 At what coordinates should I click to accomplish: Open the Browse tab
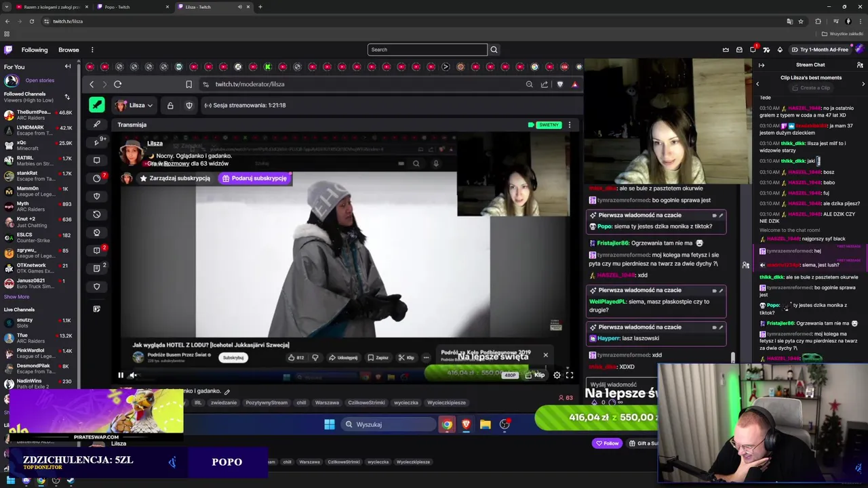click(68, 49)
